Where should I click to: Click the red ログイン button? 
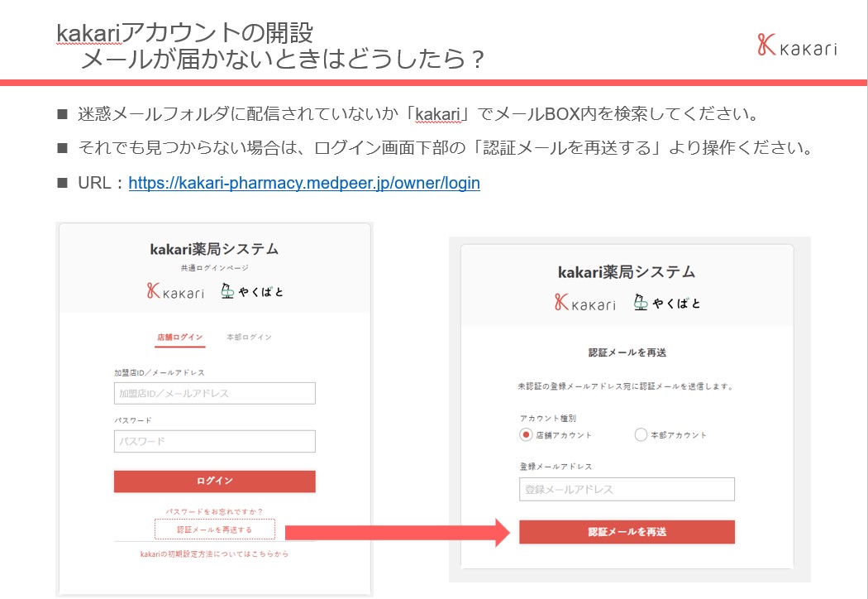pyautogui.click(x=215, y=481)
